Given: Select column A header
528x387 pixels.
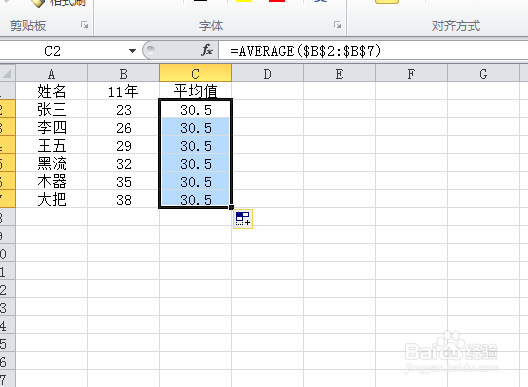Looking at the screenshot, I should [x=52, y=73].
